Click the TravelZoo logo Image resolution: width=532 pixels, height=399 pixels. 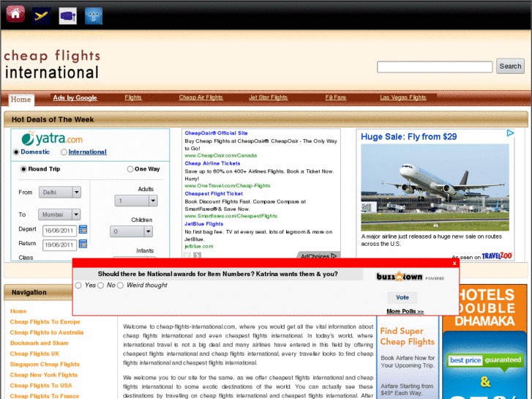pos(497,256)
